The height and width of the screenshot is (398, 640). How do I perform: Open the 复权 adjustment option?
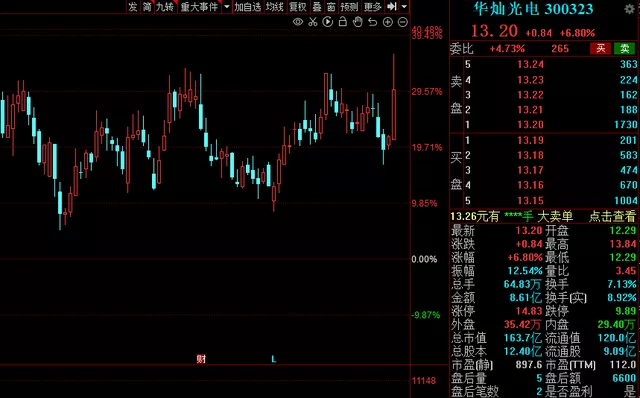point(298,7)
